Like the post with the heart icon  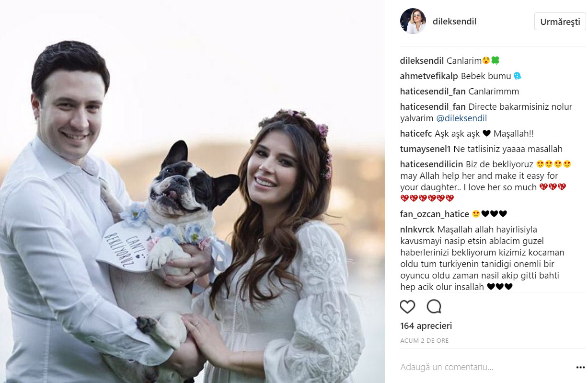[407, 307]
